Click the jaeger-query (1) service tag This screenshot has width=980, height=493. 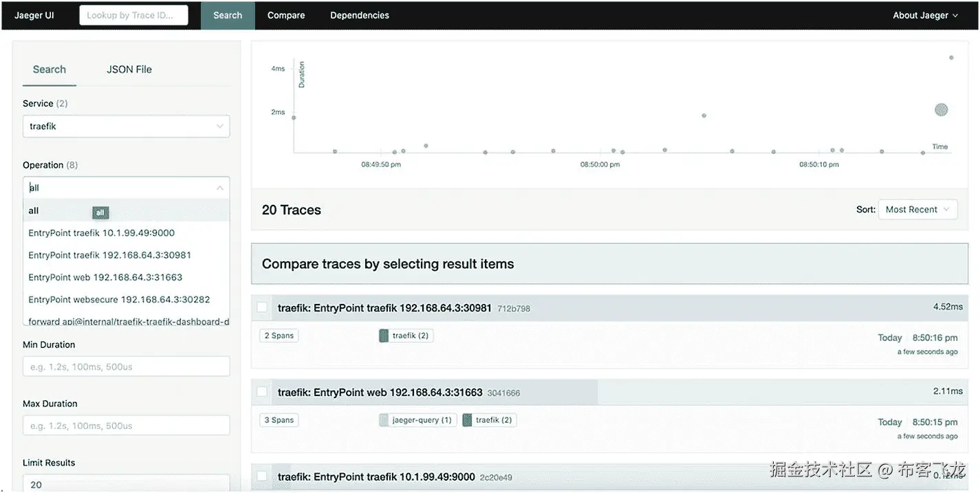417,420
